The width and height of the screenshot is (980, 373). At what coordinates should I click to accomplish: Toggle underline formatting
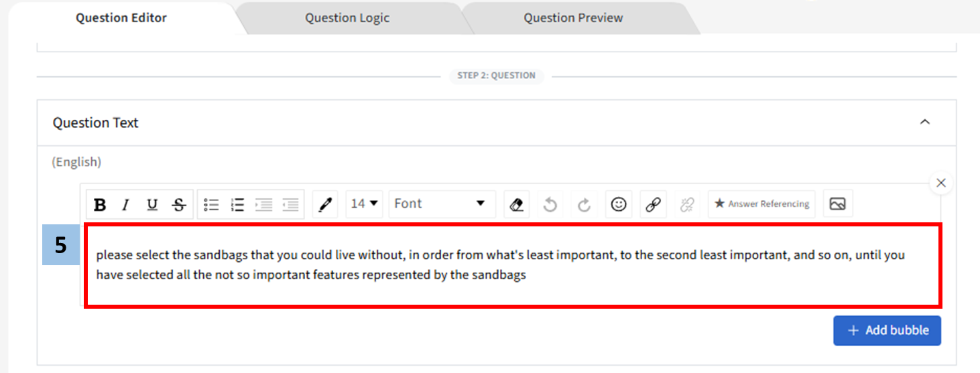tap(152, 204)
